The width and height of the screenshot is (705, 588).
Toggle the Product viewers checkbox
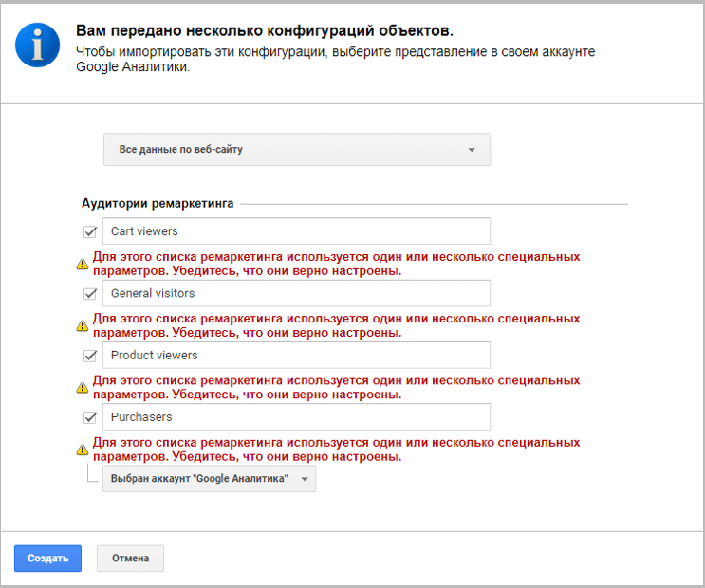[x=90, y=356]
